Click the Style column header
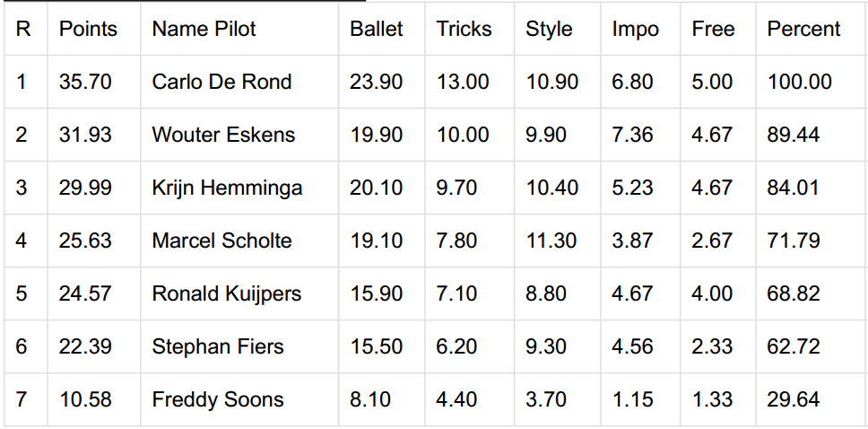The height and width of the screenshot is (429, 868). (x=558, y=29)
